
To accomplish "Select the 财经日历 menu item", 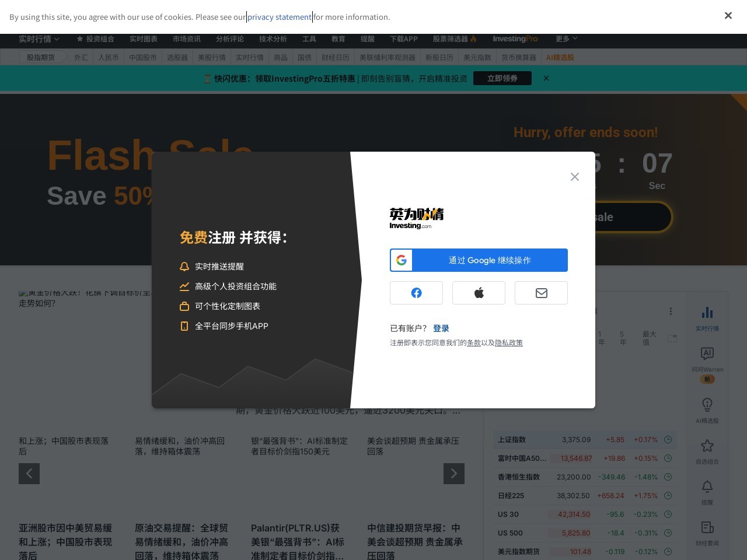I will coord(335,57).
